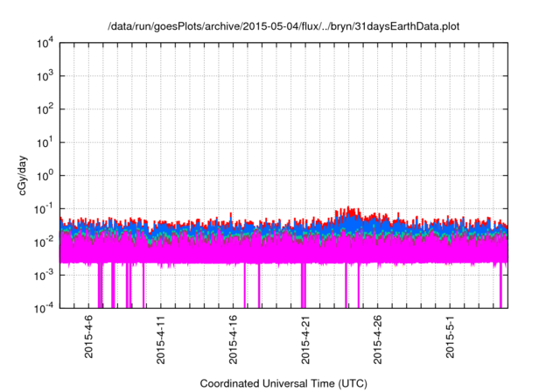Click the plot title file path
Image resolution: width=560 pixels, height=392 pixels.
pos(283,26)
